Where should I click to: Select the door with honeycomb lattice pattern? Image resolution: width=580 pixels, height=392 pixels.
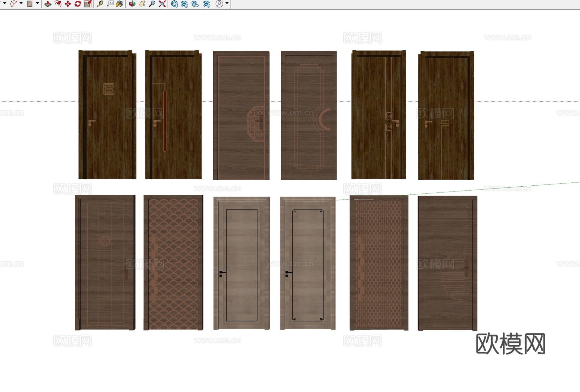[379, 263]
